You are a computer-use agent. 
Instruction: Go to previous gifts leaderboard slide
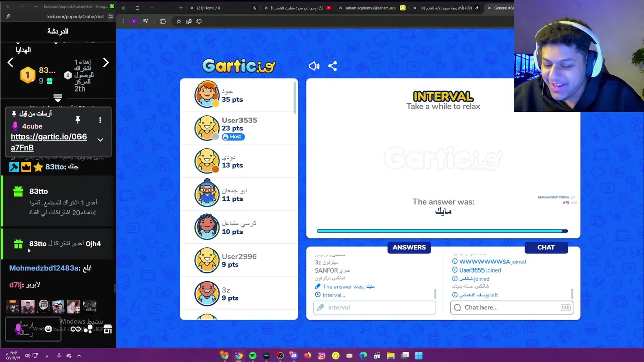[x=10, y=62]
